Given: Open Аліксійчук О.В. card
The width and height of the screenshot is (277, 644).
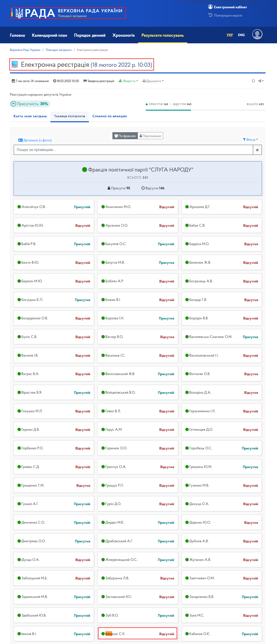Looking at the screenshot, I should click(x=54, y=207).
